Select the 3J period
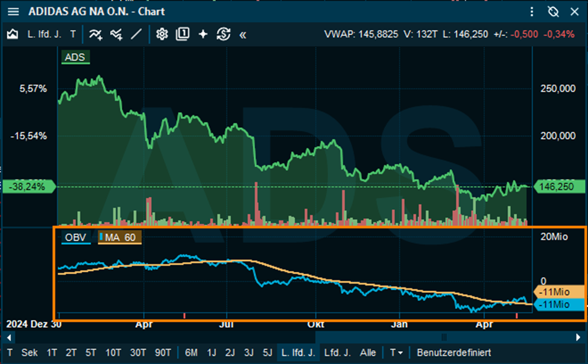 (248, 353)
